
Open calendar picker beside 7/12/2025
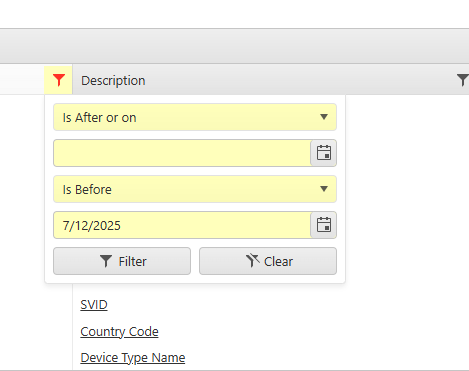[x=324, y=225]
